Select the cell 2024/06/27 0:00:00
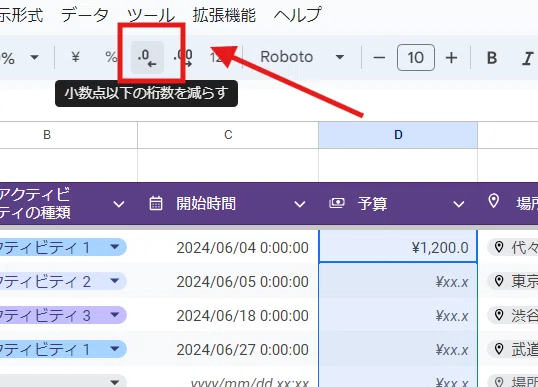This screenshot has height=387, width=538. 228,350
